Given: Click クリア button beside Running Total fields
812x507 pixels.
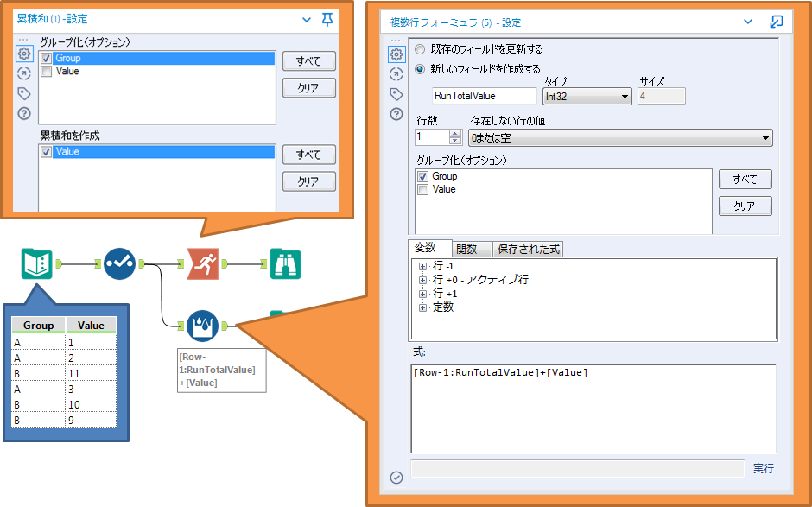Looking at the screenshot, I should 308,181.
